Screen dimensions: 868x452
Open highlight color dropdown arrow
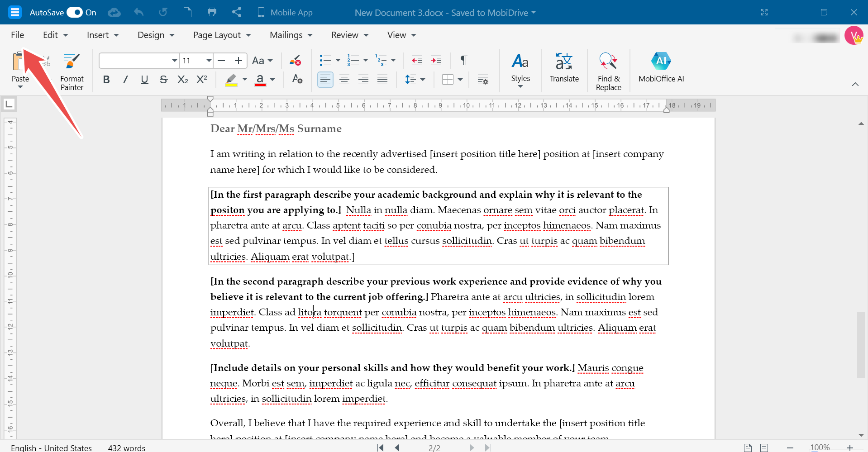pyautogui.click(x=245, y=80)
